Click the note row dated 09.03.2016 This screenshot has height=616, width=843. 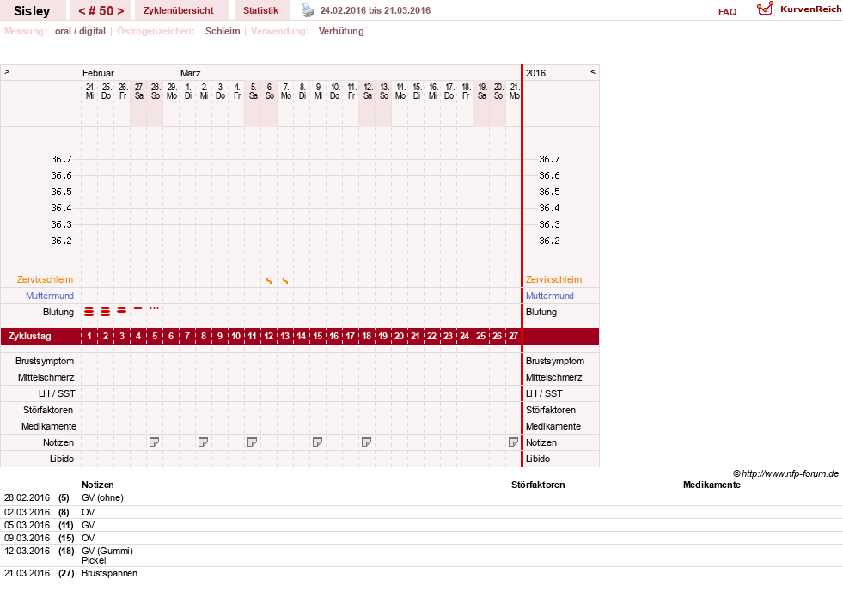point(421,538)
